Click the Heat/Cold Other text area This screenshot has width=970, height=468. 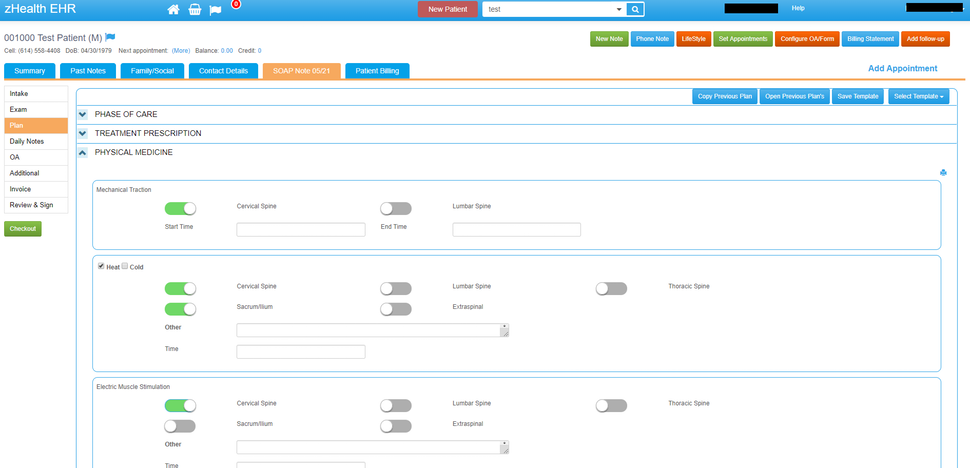[x=372, y=330]
